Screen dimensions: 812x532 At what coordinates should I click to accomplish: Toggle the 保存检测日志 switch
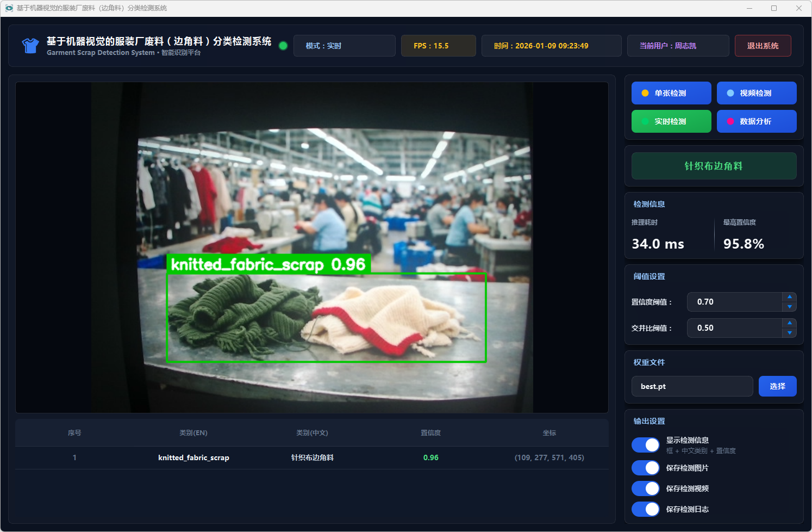point(646,509)
